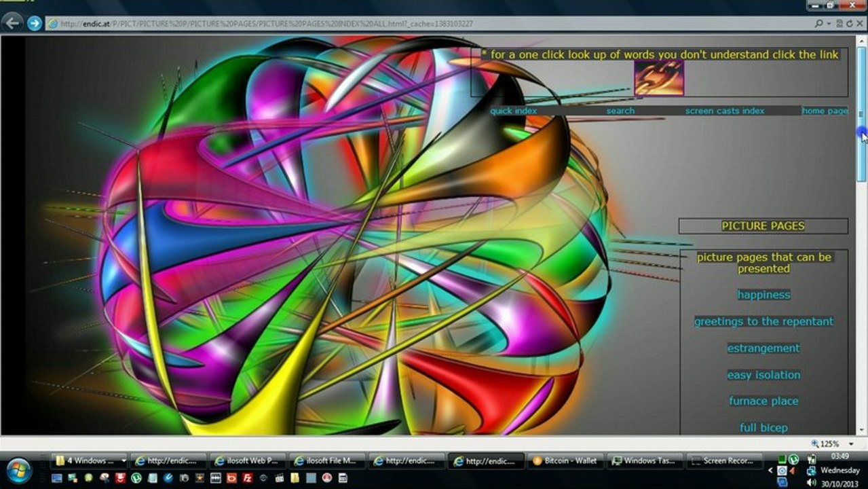Click the uTorrent tray icon
The width and height of the screenshot is (868, 489).
[793, 459]
